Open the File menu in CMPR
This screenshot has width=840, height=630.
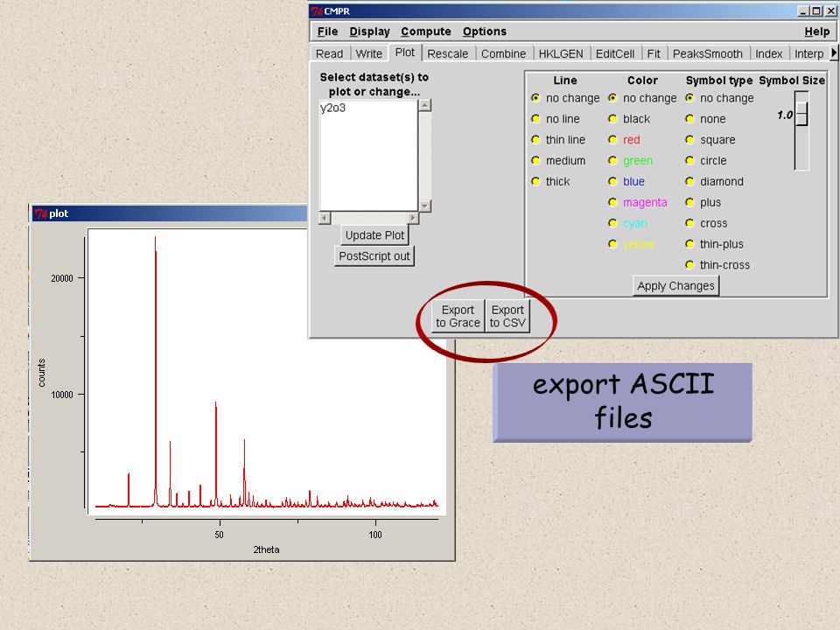pyautogui.click(x=327, y=31)
